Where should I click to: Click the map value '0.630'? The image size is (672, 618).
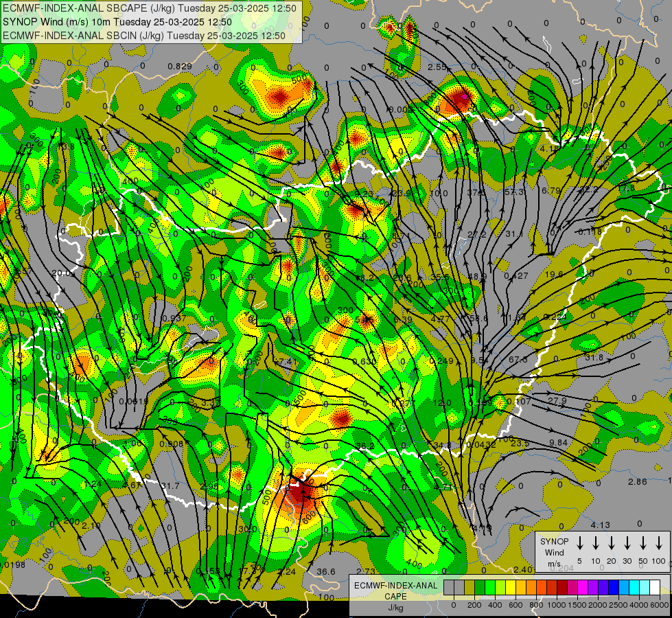(364, 362)
